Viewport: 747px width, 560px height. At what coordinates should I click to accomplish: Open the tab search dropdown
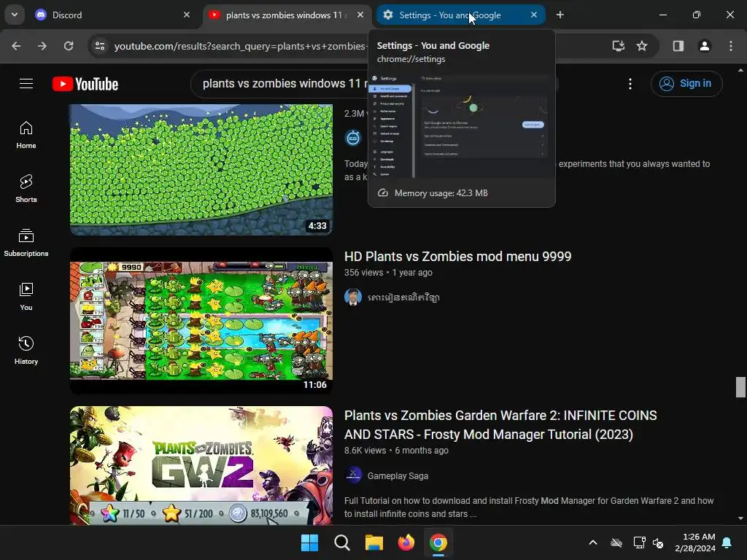[15, 15]
